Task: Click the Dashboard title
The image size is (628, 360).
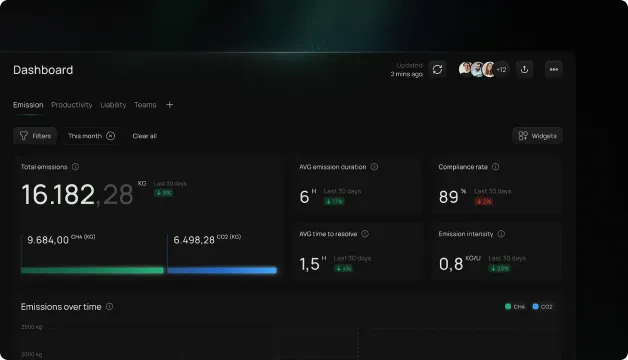Action: [43, 70]
